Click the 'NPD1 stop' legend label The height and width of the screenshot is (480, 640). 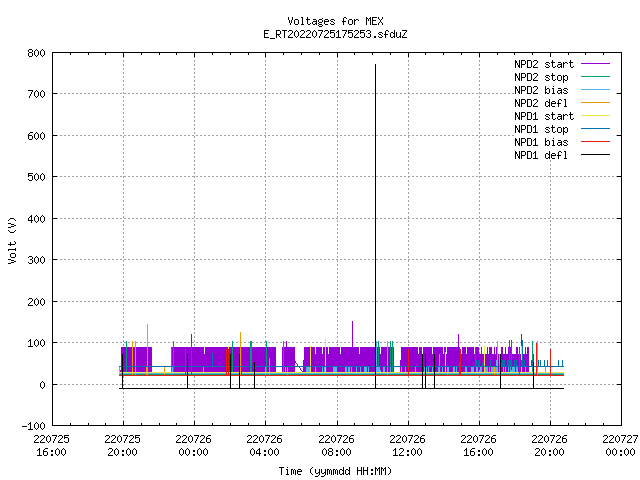click(541, 129)
